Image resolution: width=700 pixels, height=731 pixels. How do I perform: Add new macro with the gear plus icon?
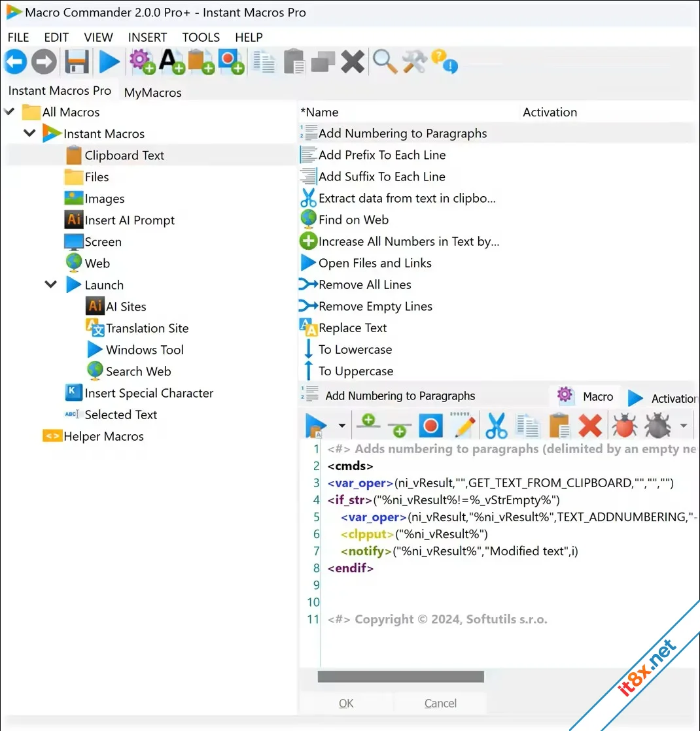(142, 62)
